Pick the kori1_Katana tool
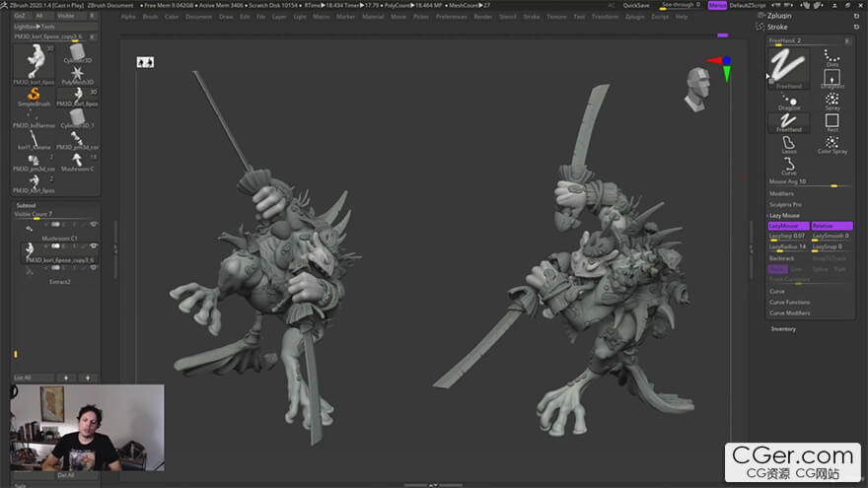 pos(34,140)
